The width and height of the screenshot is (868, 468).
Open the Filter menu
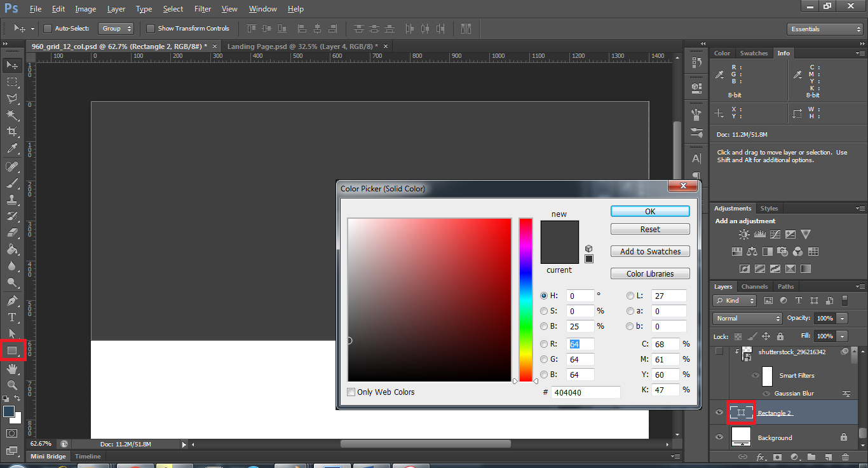[x=202, y=8]
